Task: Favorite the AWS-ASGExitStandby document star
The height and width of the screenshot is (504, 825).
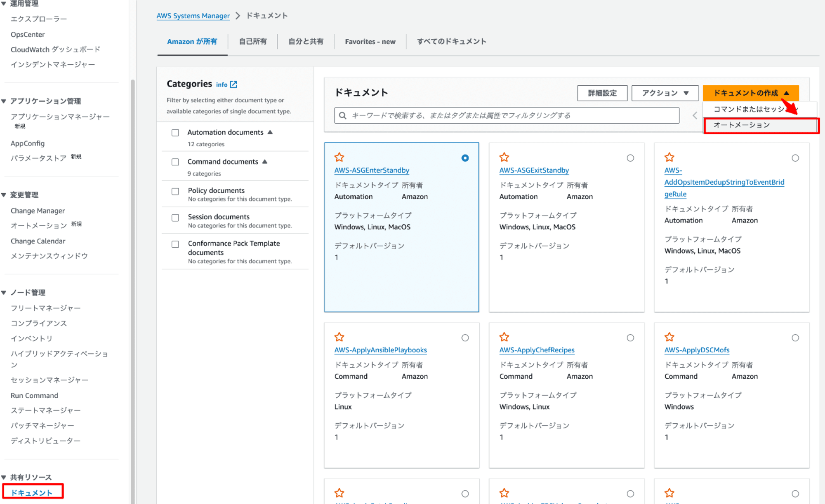Action: (504, 157)
